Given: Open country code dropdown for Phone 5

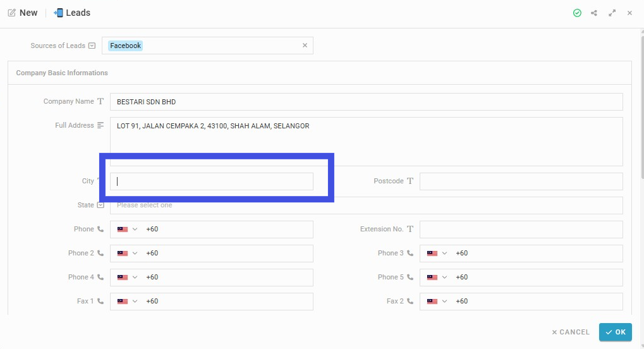Looking at the screenshot, I should [x=444, y=278].
